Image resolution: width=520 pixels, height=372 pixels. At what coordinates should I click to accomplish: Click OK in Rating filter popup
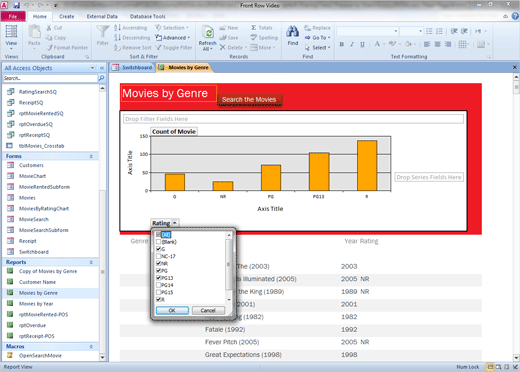(x=172, y=311)
